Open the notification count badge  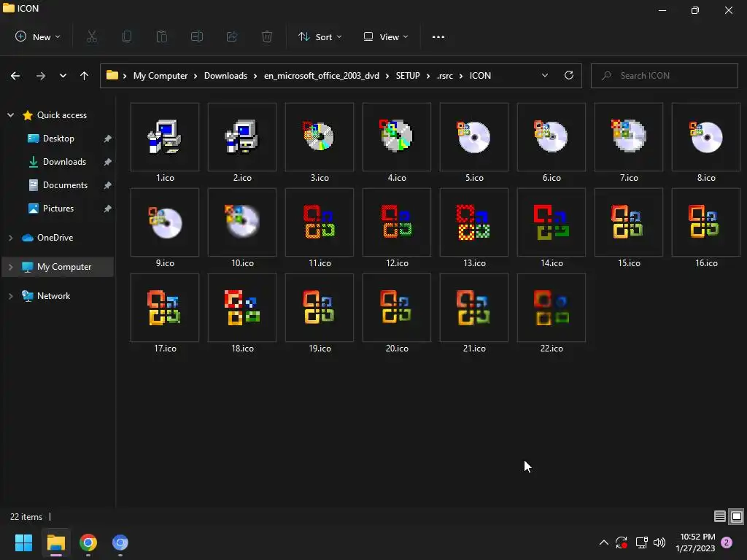(x=727, y=542)
